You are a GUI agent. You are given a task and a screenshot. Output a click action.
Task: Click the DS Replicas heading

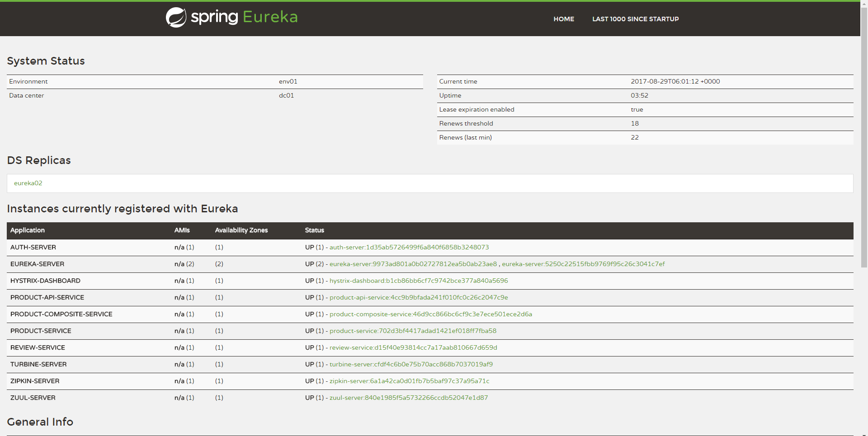tap(39, 160)
